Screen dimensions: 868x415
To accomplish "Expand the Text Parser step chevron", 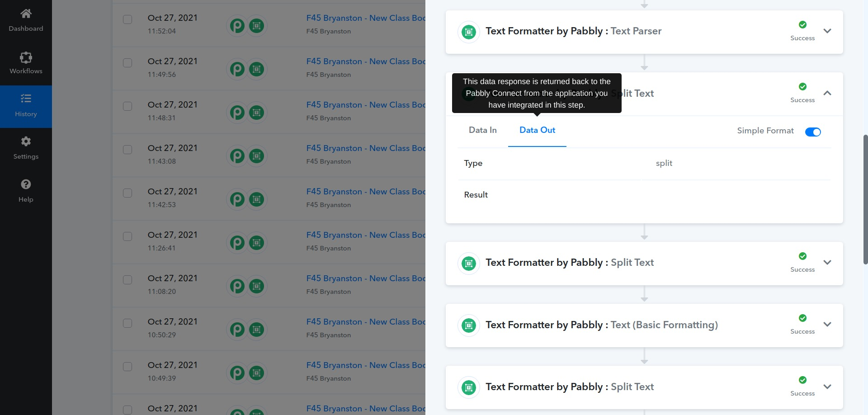I will 827,31.
